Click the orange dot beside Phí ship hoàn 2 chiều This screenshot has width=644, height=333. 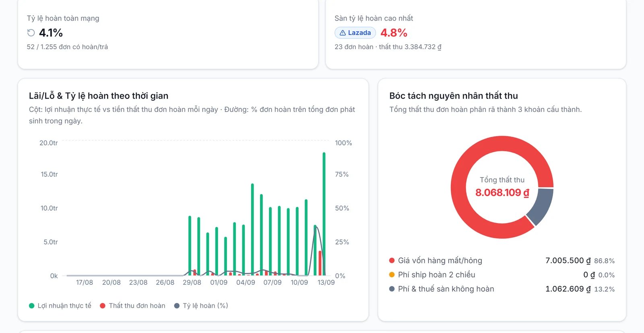pos(392,275)
